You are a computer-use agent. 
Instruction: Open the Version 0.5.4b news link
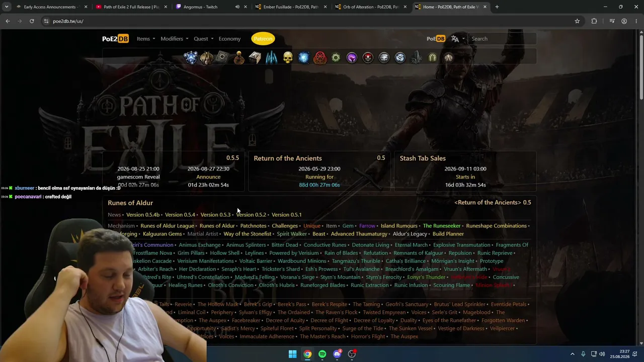coord(143,215)
